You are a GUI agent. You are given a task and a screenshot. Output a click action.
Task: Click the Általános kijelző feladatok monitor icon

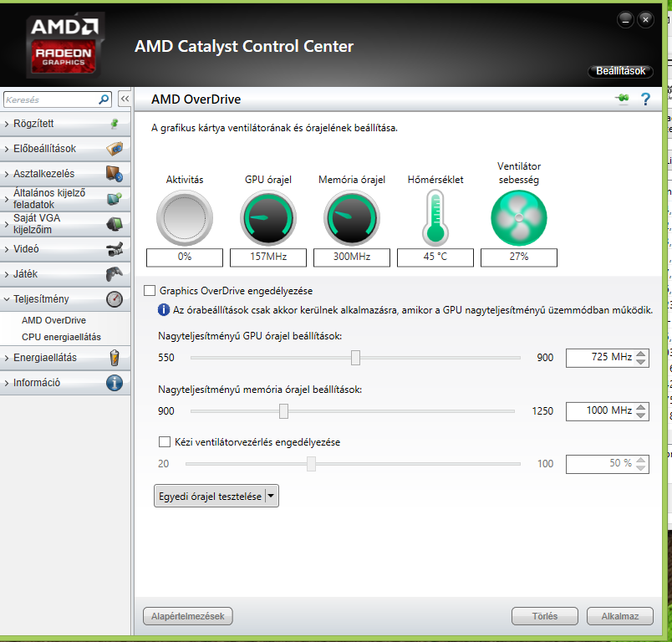[115, 198]
